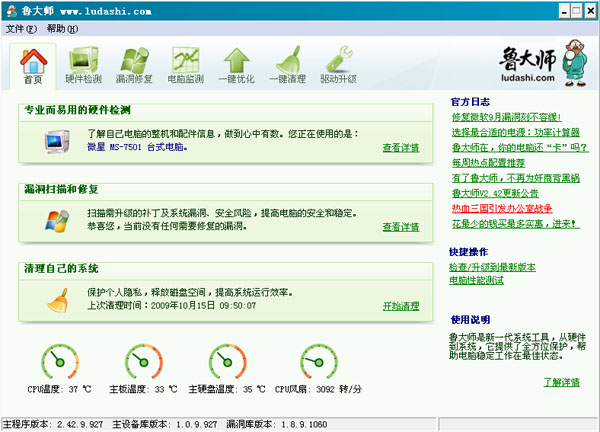Click the 微星 MS-7501 台式电脑 model text
The image size is (600, 432).
(x=137, y=147)
